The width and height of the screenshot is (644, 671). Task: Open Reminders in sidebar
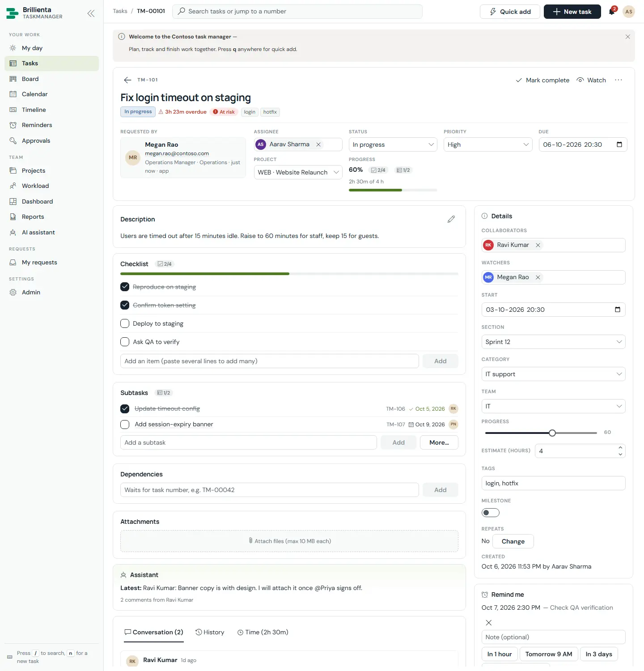point(51,125)
